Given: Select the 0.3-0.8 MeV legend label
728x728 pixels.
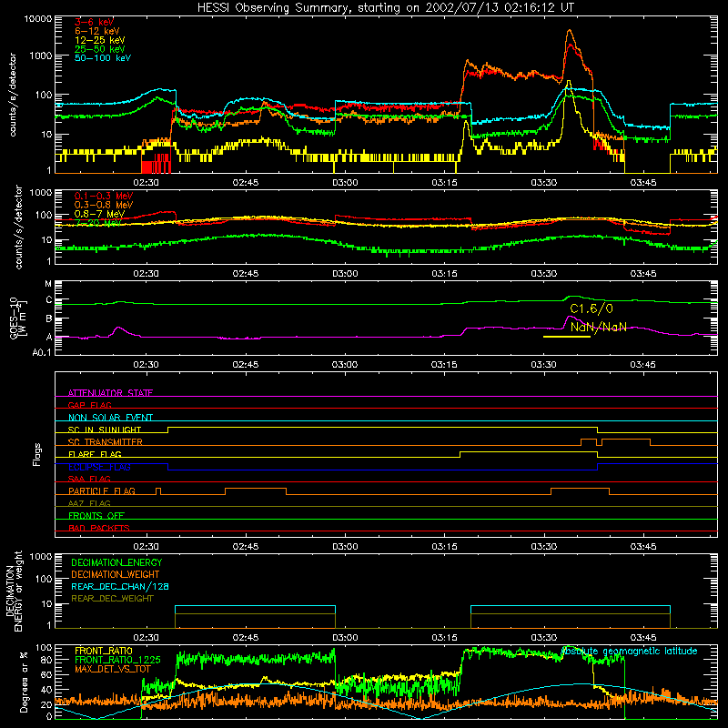Looking at the screenshot, I should pyautogui.click(x=104, y=205).
